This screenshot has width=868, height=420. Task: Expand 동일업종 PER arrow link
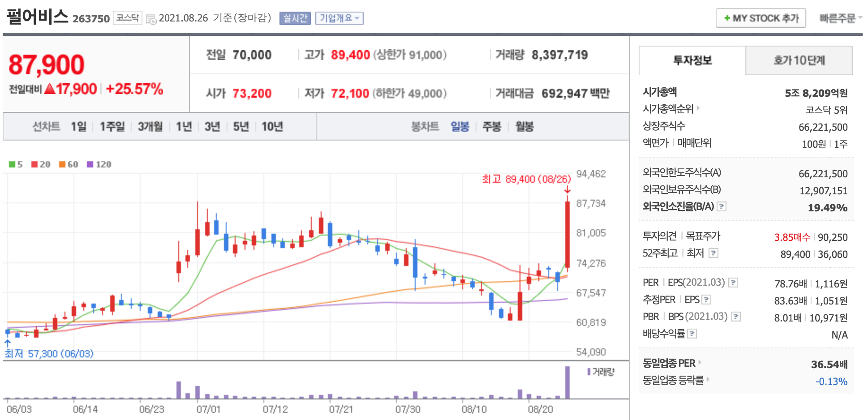[x=700, y=362]
